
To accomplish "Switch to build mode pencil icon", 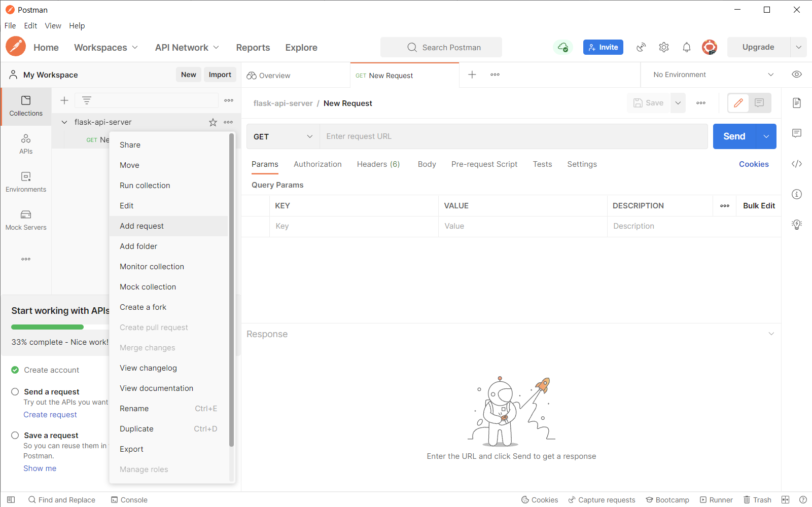I will (x=738, y=103).
